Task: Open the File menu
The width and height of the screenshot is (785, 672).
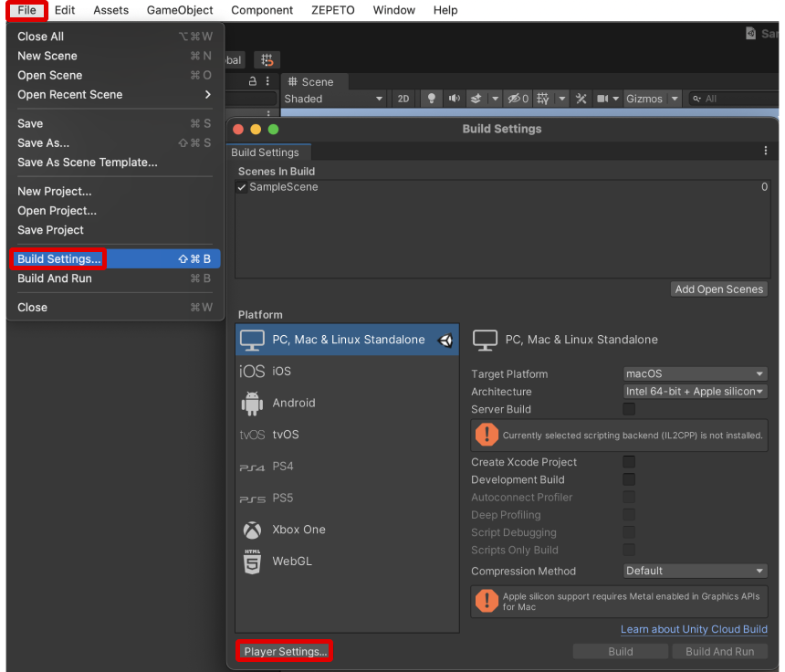Action: [x=27, y=10]
